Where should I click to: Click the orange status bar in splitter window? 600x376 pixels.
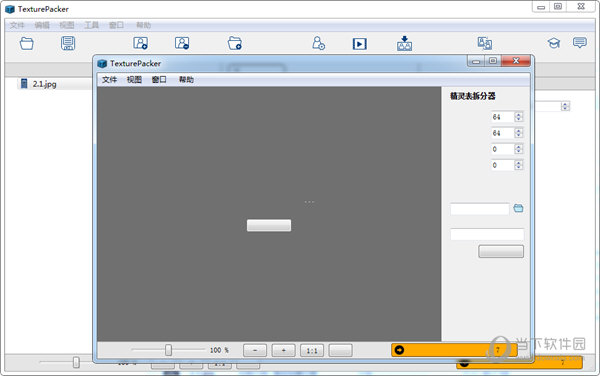(454, 350)
